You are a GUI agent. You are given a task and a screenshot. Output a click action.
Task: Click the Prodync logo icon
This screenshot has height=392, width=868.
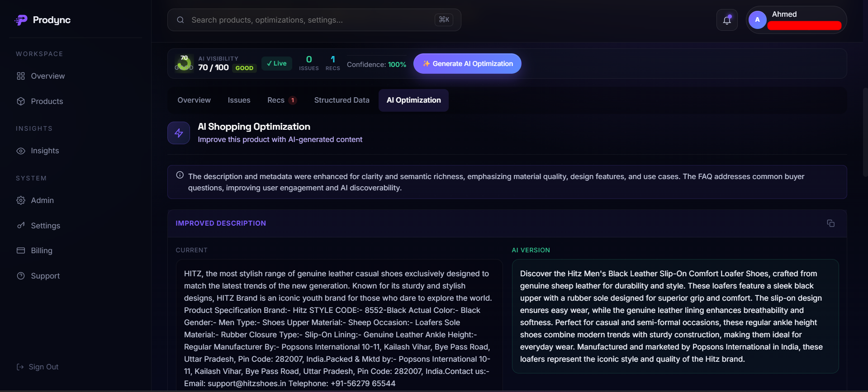[x=21, y=20]
